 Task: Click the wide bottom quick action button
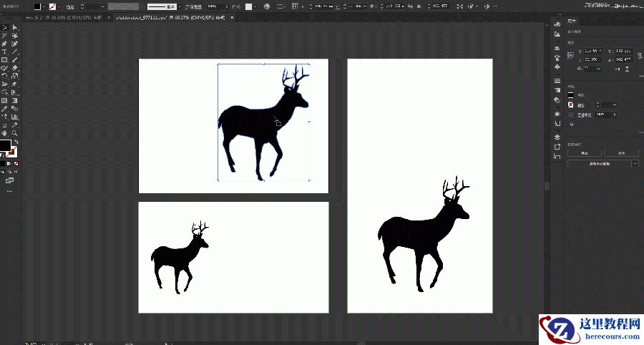click(x=598, y=164)
